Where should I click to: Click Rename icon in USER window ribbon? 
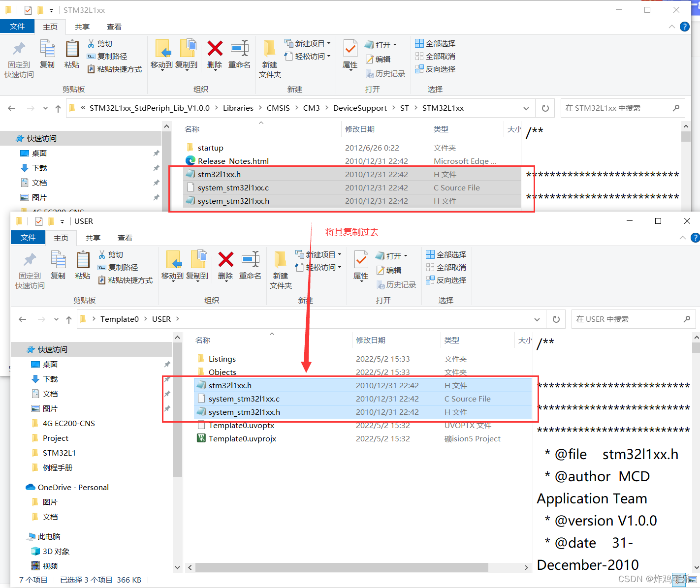tap(251, 265)
